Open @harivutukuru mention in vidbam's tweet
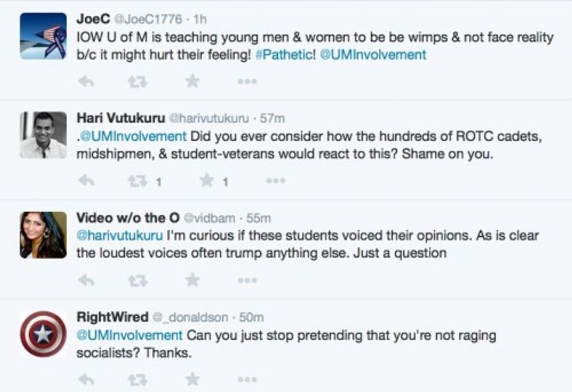572x392 pixels. [120, 236]
